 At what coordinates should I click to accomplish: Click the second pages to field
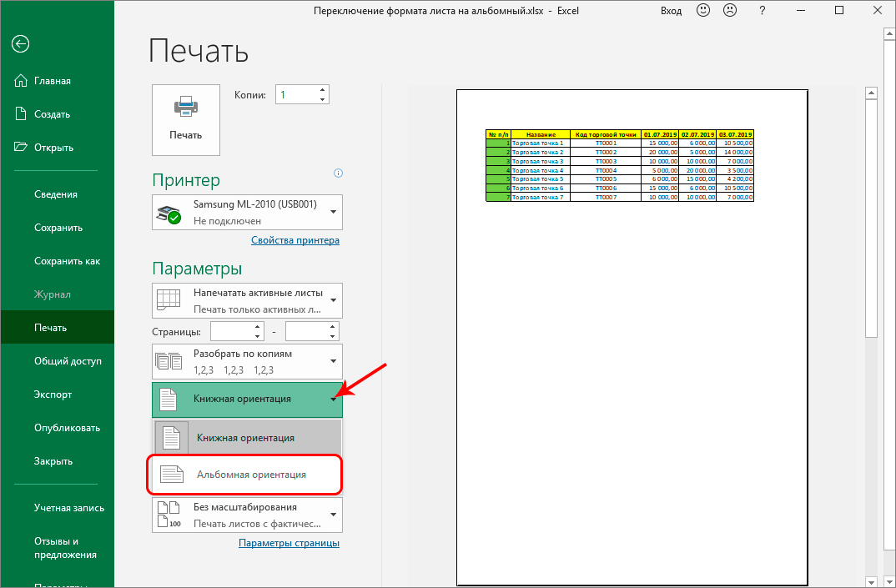306,331
